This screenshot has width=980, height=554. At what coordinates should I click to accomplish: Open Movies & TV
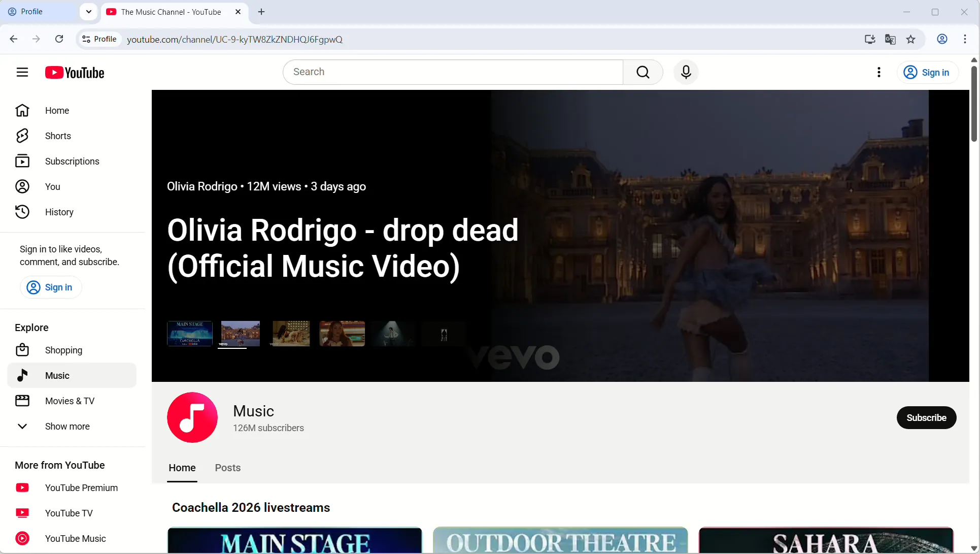72,401
